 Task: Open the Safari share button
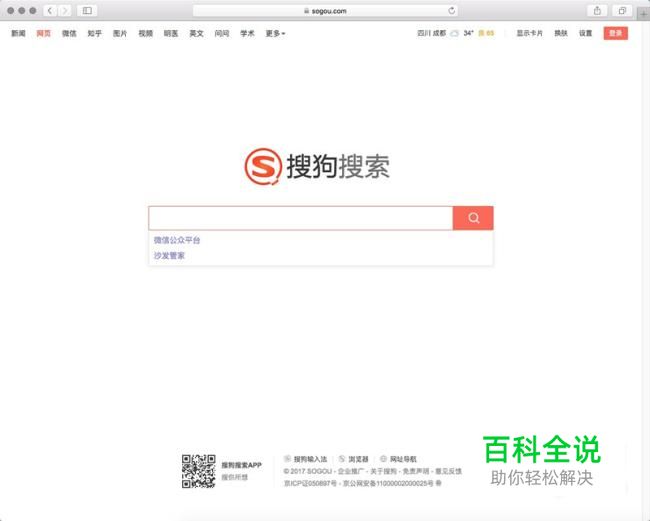[597, 11]
